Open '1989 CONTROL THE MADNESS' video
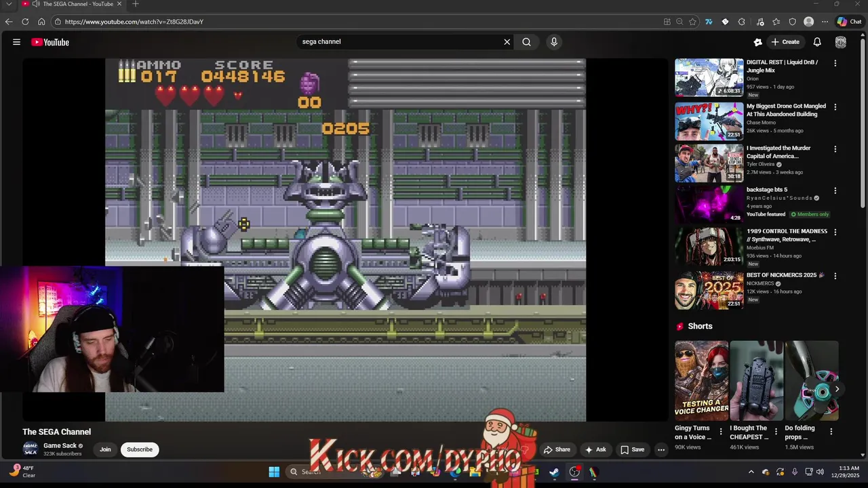 787,235
